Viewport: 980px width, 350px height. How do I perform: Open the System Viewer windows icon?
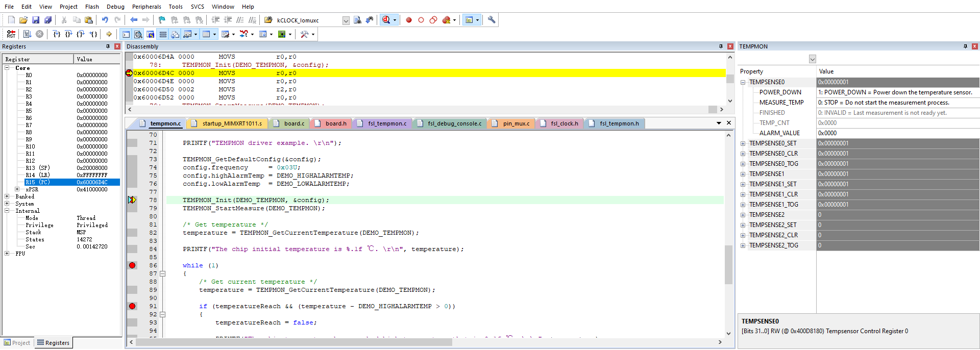pyautogui.click(x=282, y=34)
